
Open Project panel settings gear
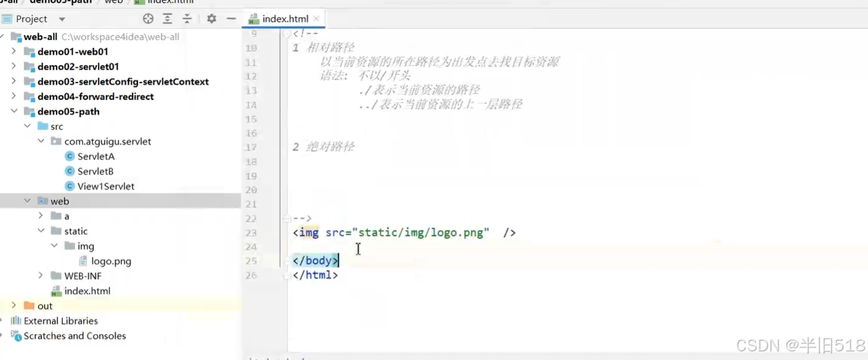tap(211, 19)
